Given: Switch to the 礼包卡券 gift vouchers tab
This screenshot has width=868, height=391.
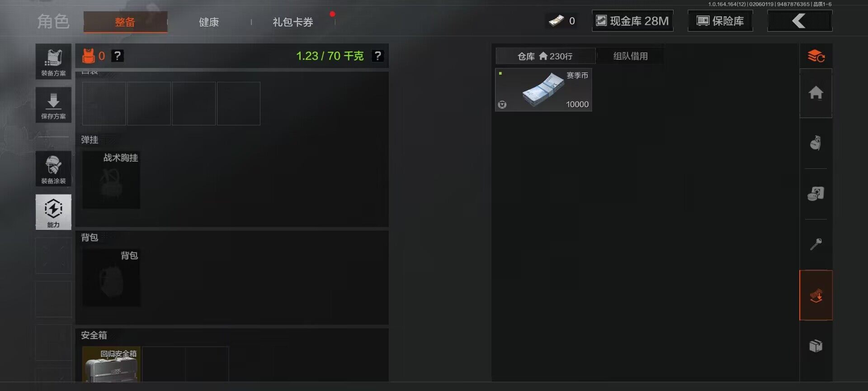Looking at the screenshot, I should [293, 22].
